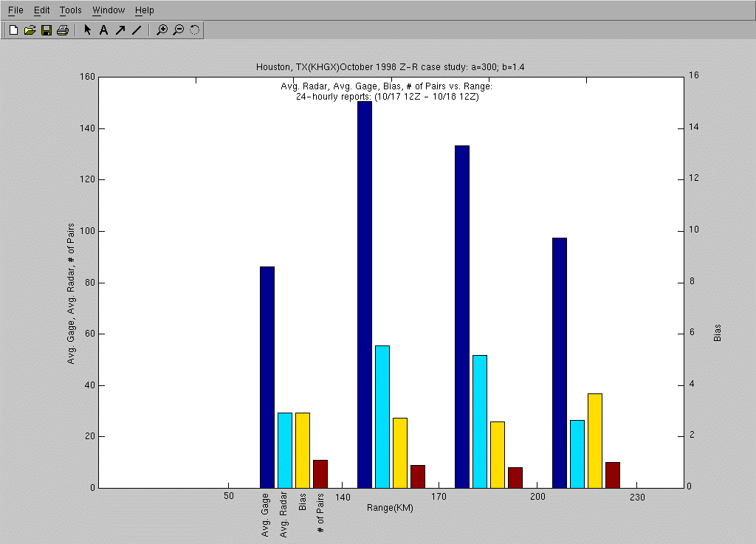Select the cyan bar in the group right of 200 km
Screen dimensions: 756x544
click(577, 454)
